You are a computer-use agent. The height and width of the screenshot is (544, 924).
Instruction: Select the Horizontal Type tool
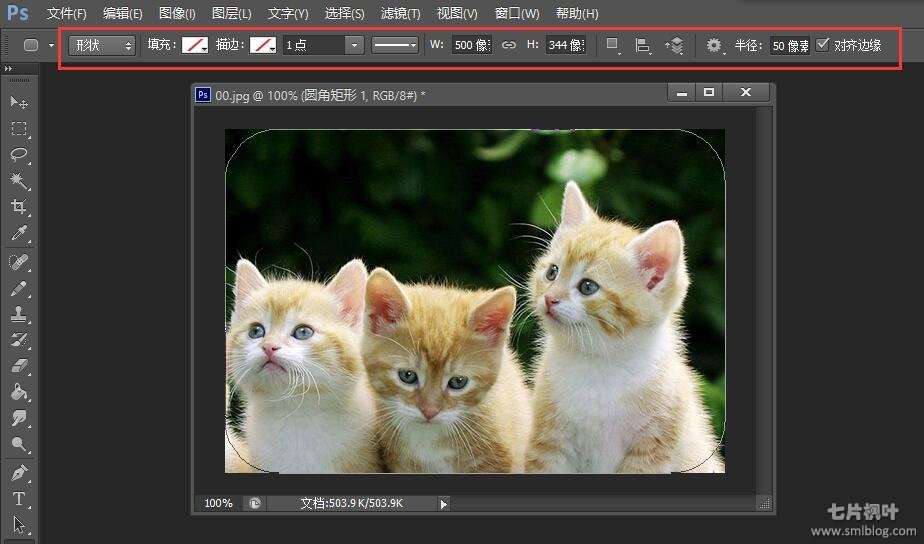click(x=19, y=498)
